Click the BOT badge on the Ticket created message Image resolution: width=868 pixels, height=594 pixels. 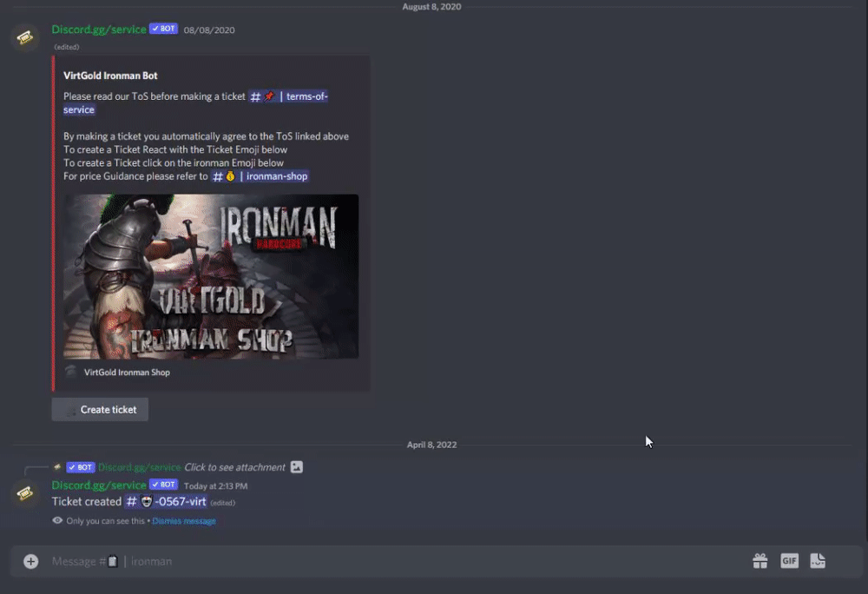[x=163, y=485]
